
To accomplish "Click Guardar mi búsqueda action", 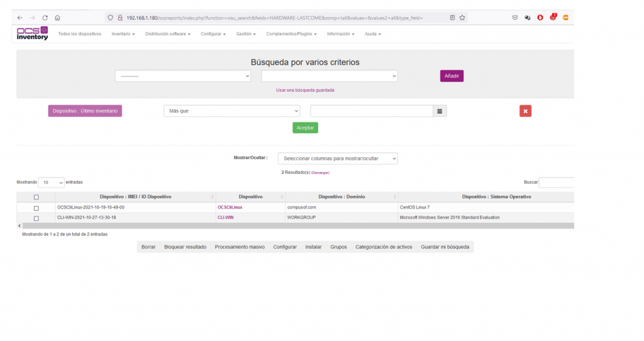I will coord(445,247).
